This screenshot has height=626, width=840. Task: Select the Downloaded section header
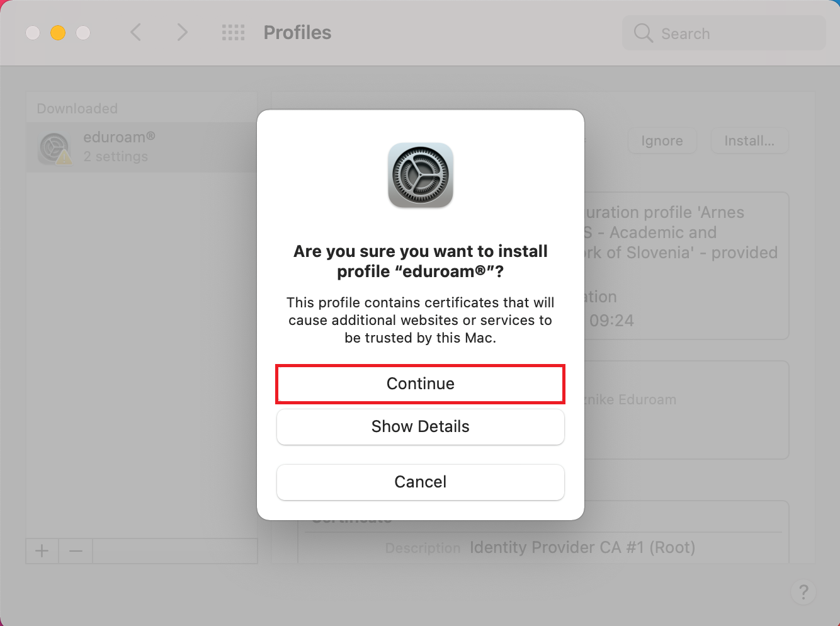(x=77, y=108)
